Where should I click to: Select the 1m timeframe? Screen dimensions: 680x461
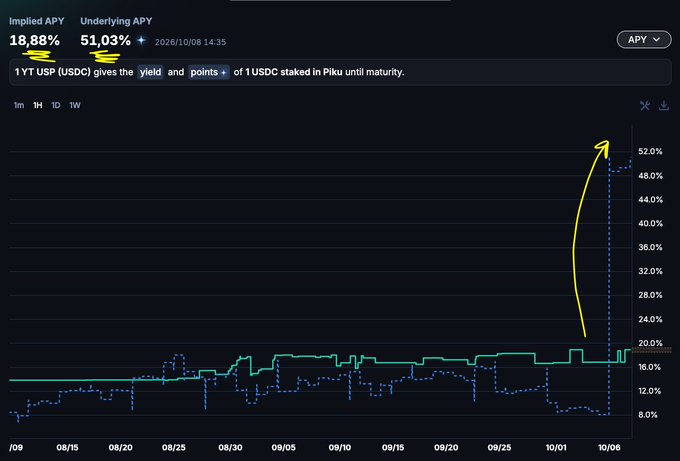pos(19,105)
